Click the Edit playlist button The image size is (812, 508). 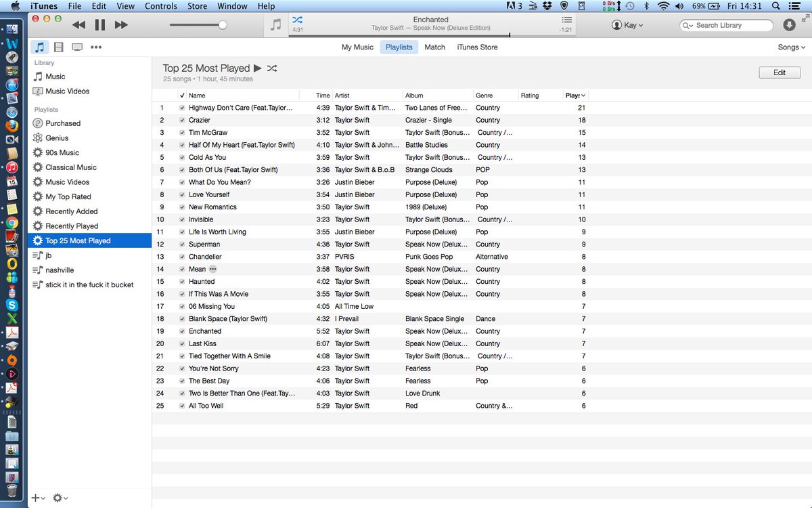click(780, 72)
